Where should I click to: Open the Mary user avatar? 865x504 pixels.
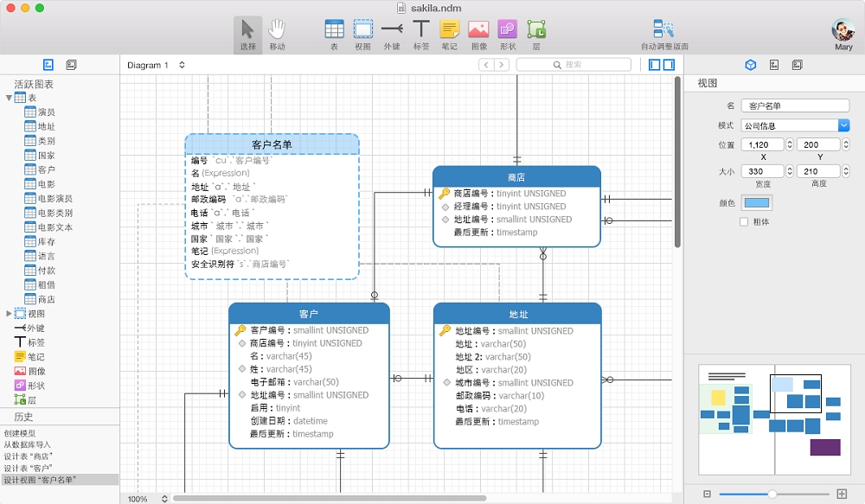pos(843,30)
